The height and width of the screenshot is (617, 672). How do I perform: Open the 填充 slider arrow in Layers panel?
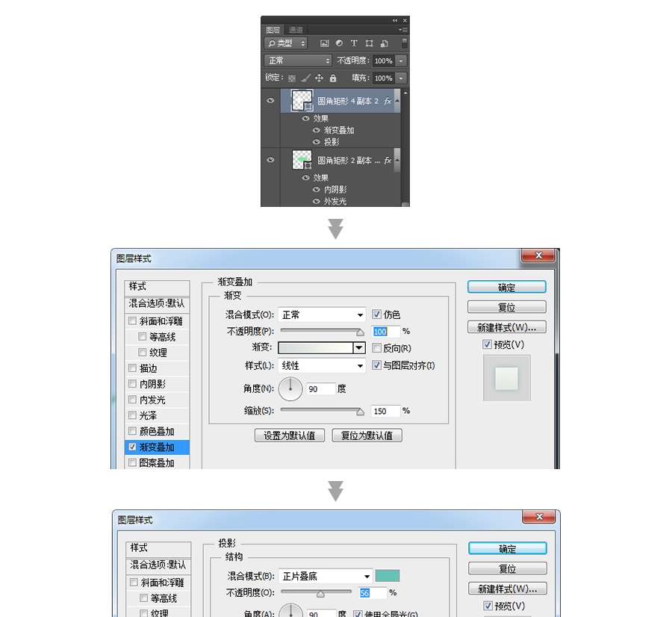point(401,78)
